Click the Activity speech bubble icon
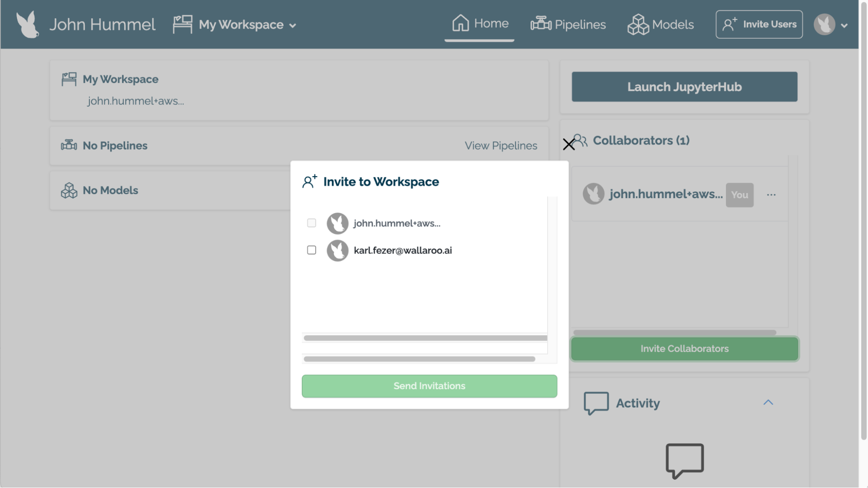This screenshot has height=488, width=868. coord(596,403)
